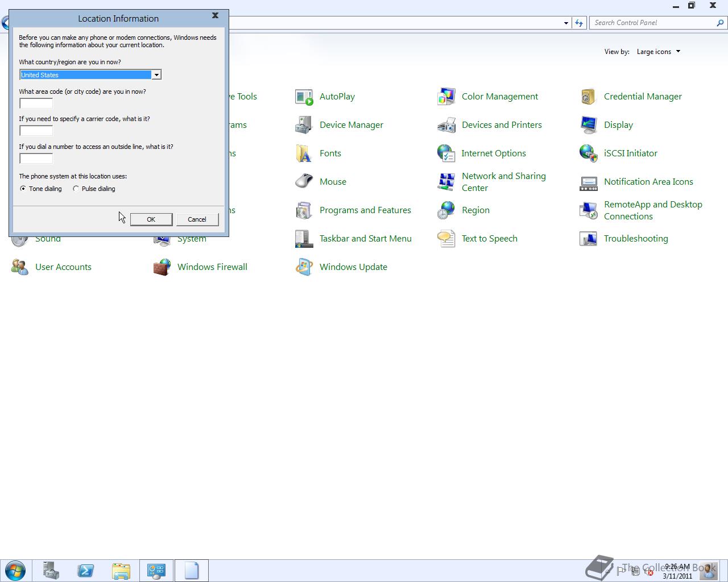Open Credential Manager safe icon
728x582 pixels.
pos(589,97)
